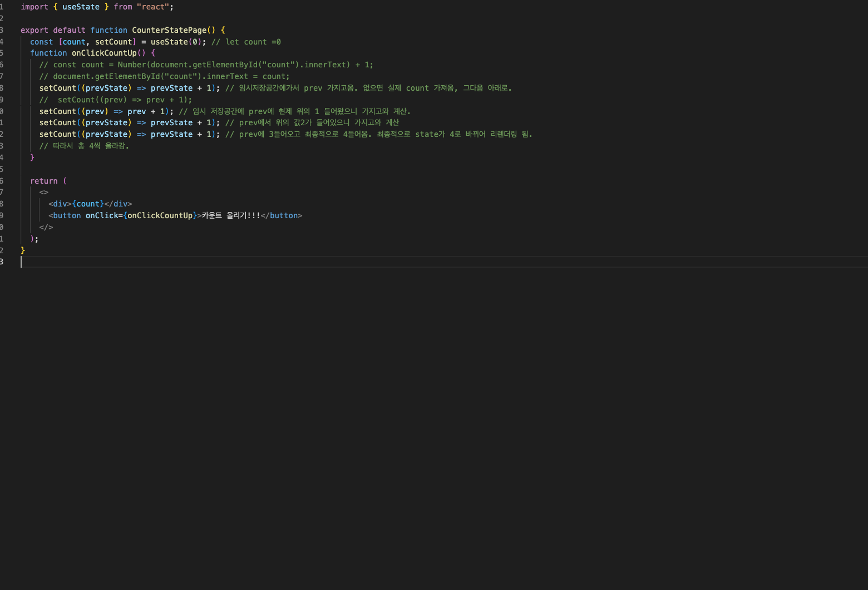Click the 'return' keyword

coord(44,181)
